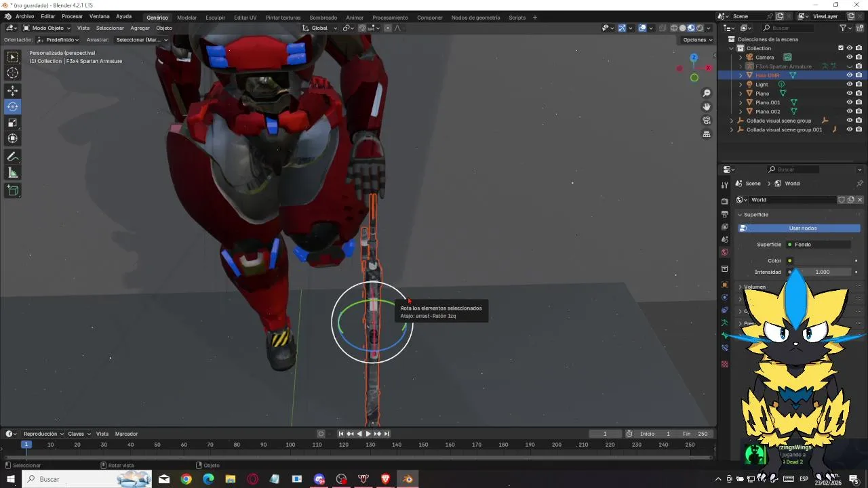The image size is (868, 488).
Task: Select rendered viewport shading
Action: point(700,28)
